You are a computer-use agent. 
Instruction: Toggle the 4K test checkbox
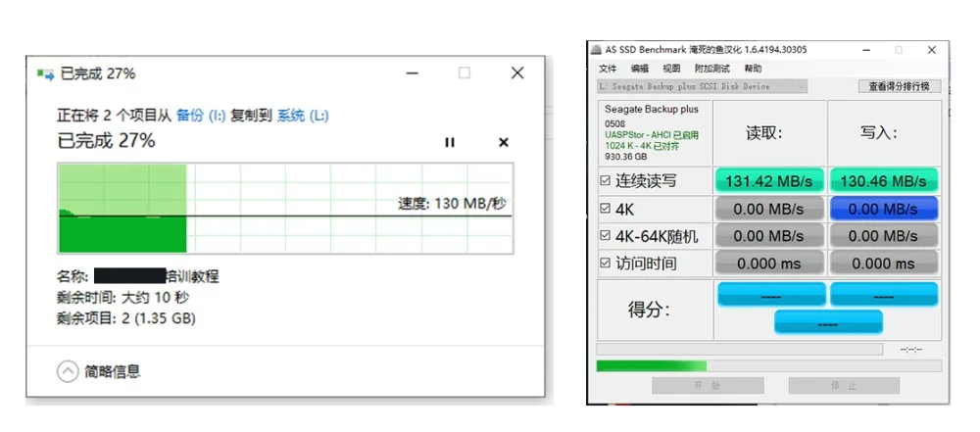tap(606, 209)
